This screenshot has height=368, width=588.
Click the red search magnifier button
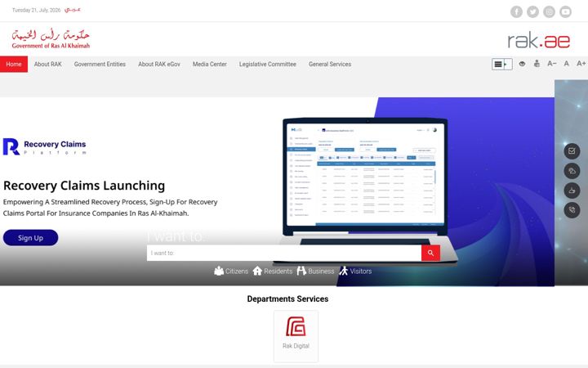(x=430, y=253)
